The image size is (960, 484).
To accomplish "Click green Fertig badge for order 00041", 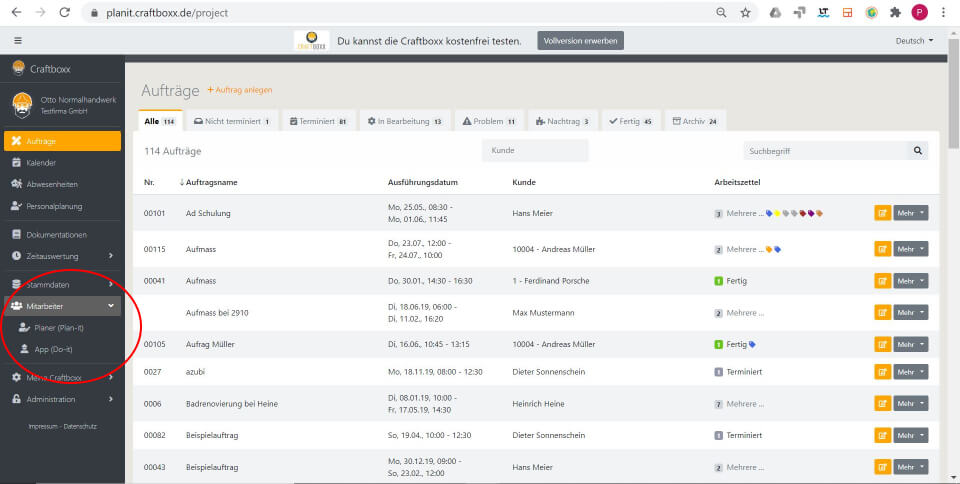I will click(x=719, y=281).
